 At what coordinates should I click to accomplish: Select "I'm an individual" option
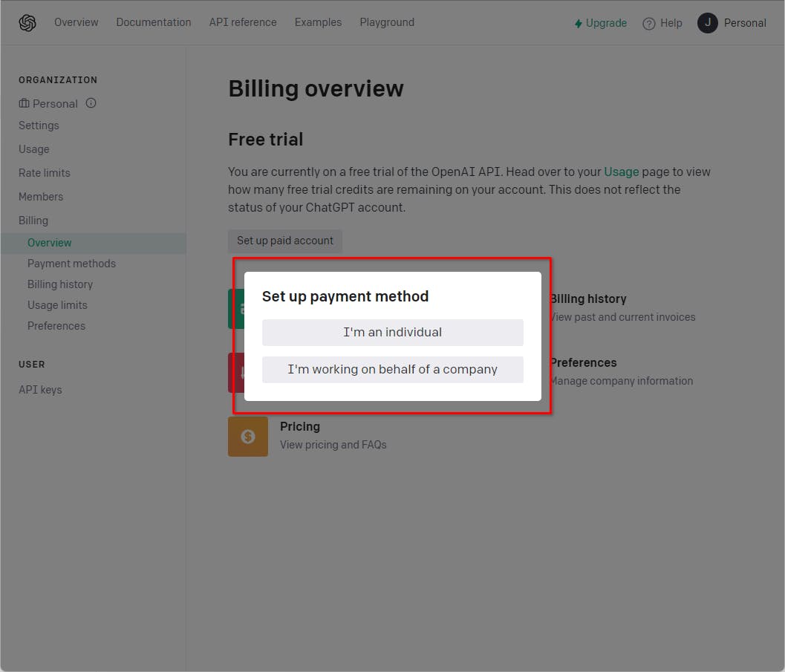point(392,333)
